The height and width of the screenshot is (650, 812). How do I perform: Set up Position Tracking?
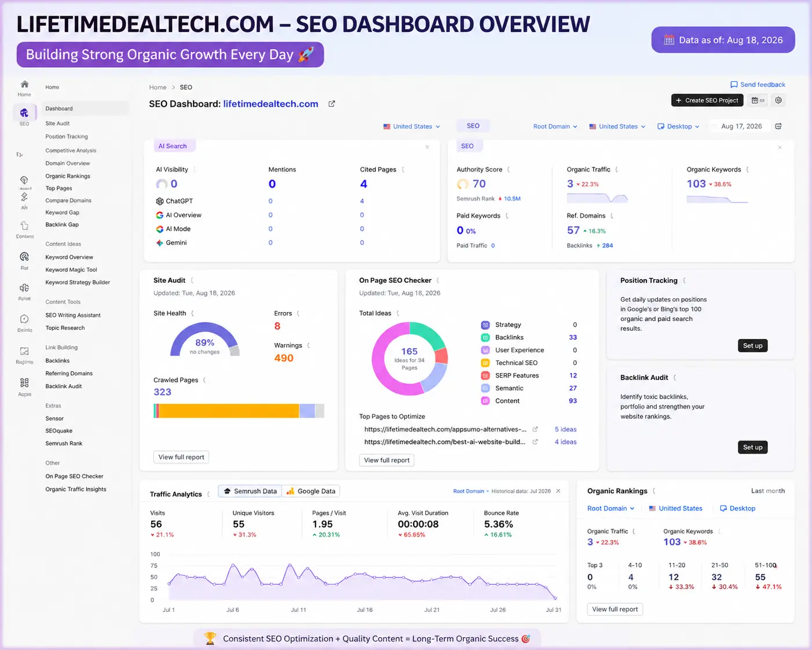tap(753, 346)
